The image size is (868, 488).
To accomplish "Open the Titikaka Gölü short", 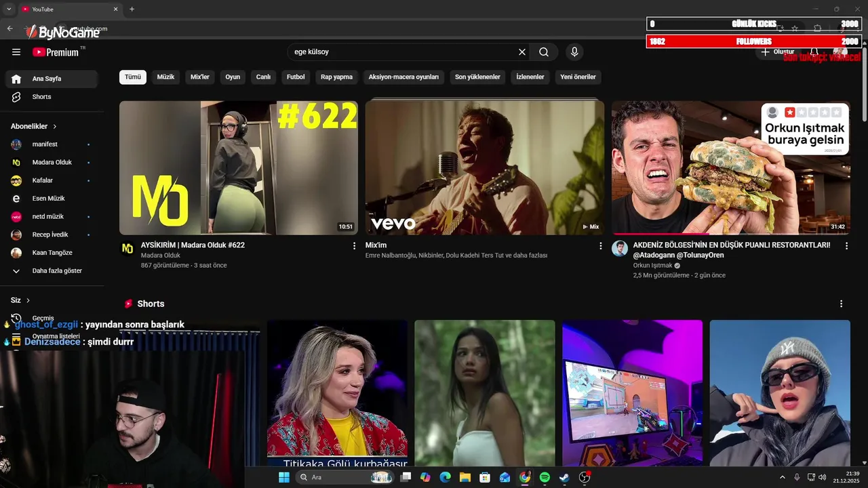I will 338,393.
